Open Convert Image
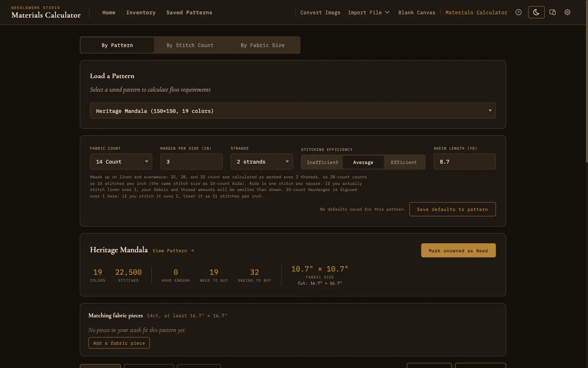588x368 pixels. click(x=320, y=13)
